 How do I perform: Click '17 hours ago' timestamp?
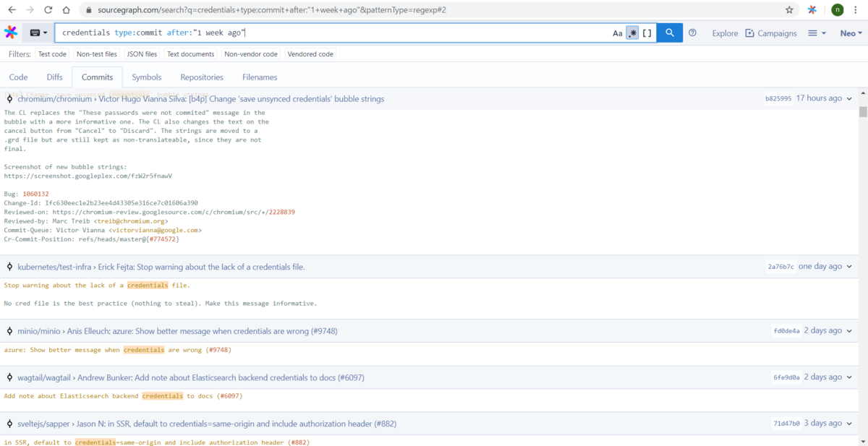click(x=819, y=98)
